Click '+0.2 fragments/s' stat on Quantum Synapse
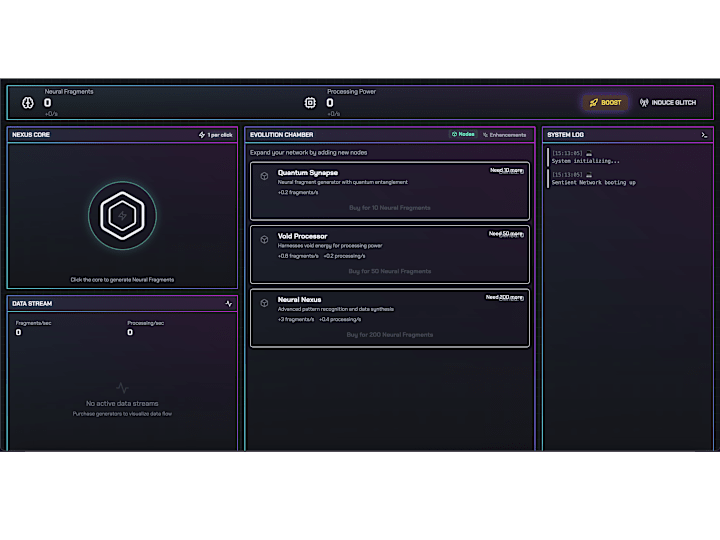This screenshot has width=720, height=540. pos(298,192)
